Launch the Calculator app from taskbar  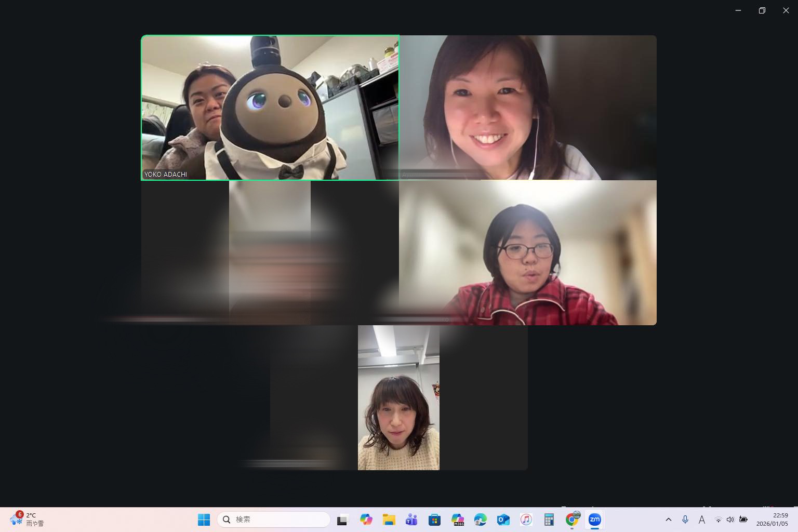point(549,520)
